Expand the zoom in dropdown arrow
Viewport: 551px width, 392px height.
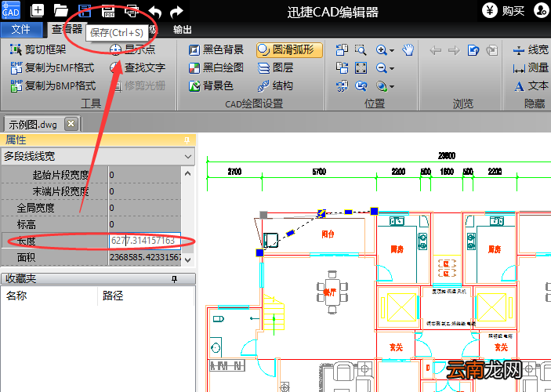[x=392, y=51]
